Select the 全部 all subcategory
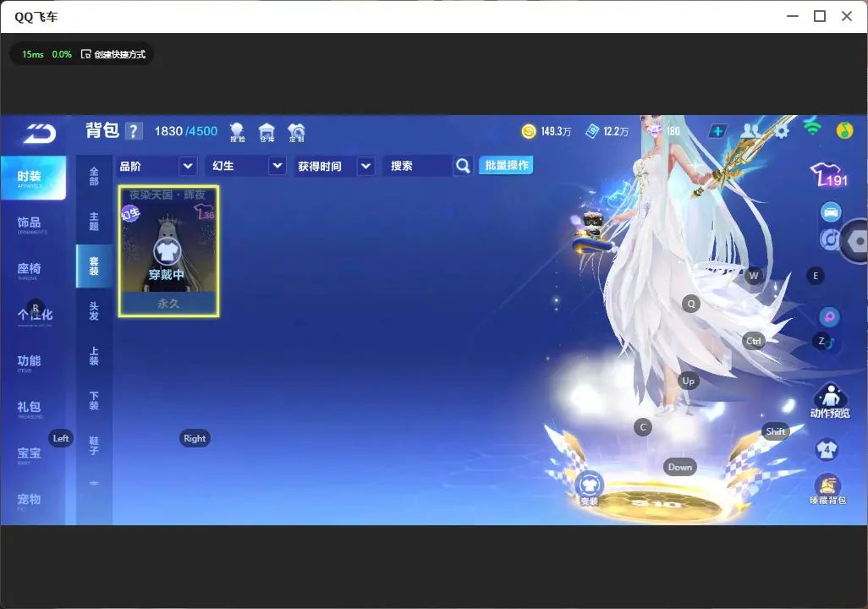Image resolution: width=868 pixels, height=609 pixels. coord(94,177)
